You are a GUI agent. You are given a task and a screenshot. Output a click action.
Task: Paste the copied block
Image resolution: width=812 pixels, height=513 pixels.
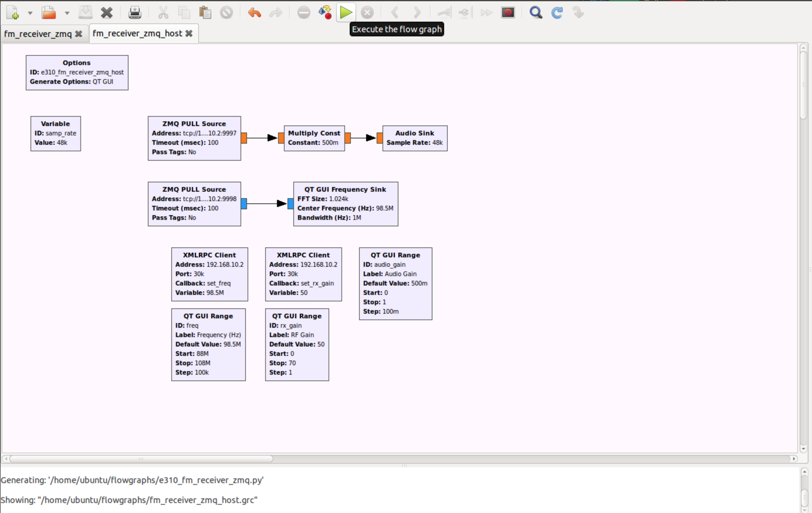click(206, 12)
